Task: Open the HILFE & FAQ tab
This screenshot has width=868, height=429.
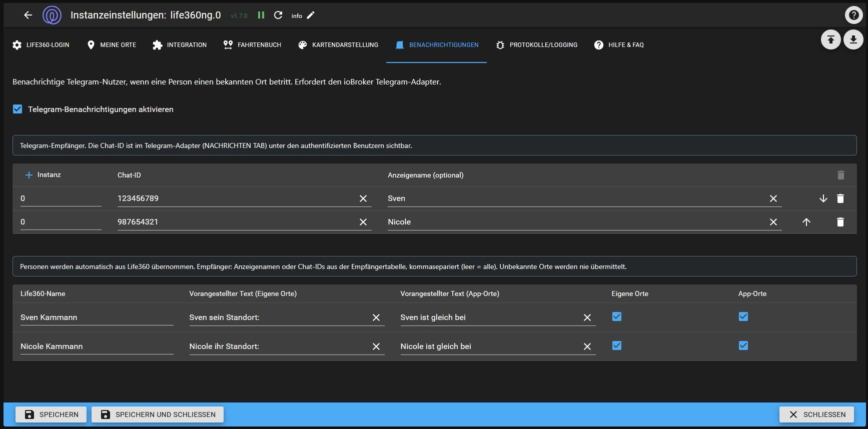Action: pyautogui.click(x=619, y=45)
